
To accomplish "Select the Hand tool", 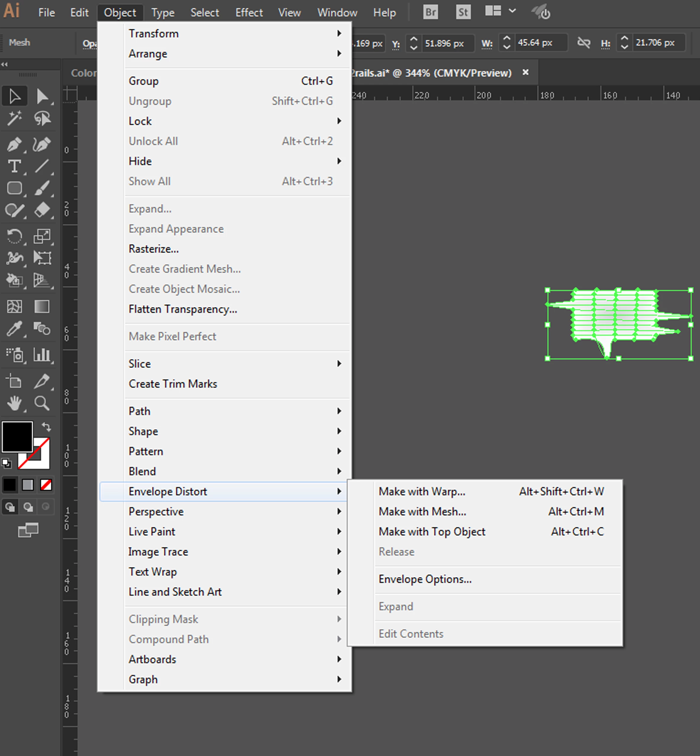I will point(14,404).
